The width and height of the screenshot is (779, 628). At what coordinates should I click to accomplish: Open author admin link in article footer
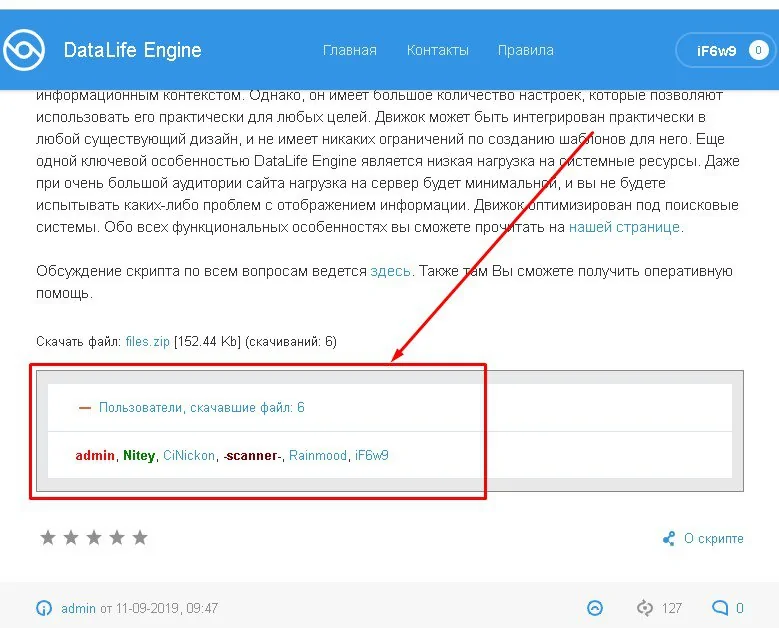click(x=78, y=608)
